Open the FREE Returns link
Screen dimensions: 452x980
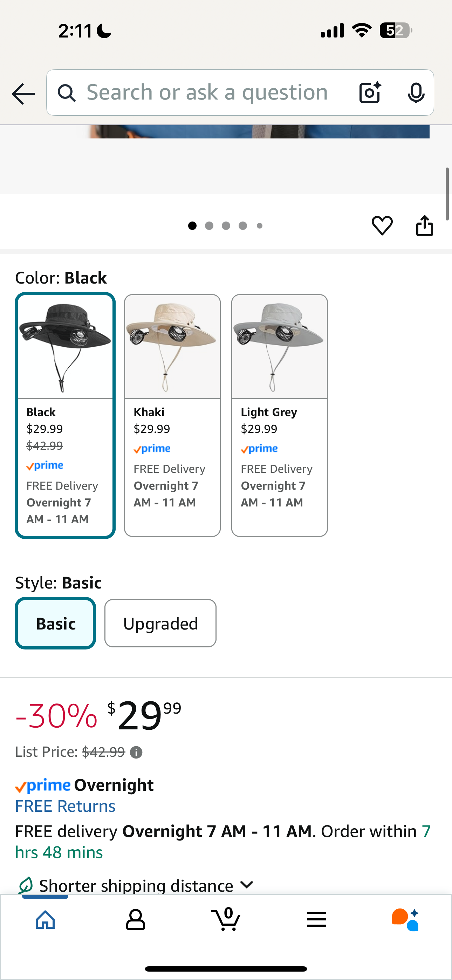65,806
